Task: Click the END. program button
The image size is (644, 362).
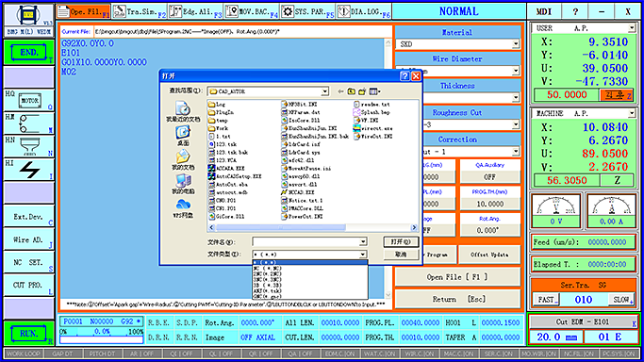Action: tap(28, 53)
